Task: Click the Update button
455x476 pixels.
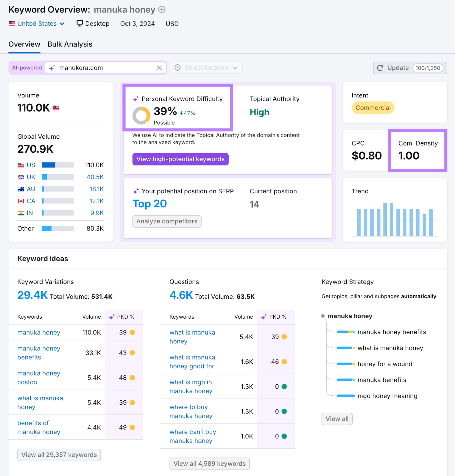Action: tap(410, 68)
